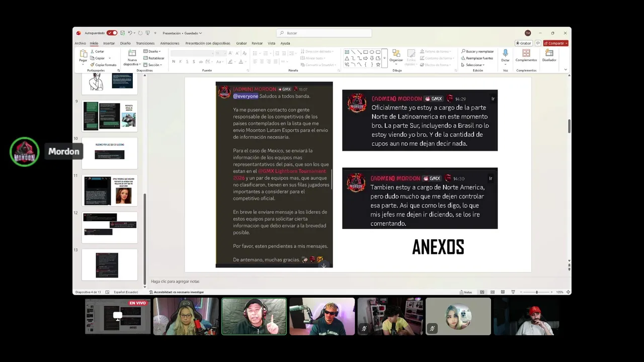This screenshot has width=644, height=362.
Task: Click the undo arrow icon
Action: pyautogui.click(x=130, y=33)
